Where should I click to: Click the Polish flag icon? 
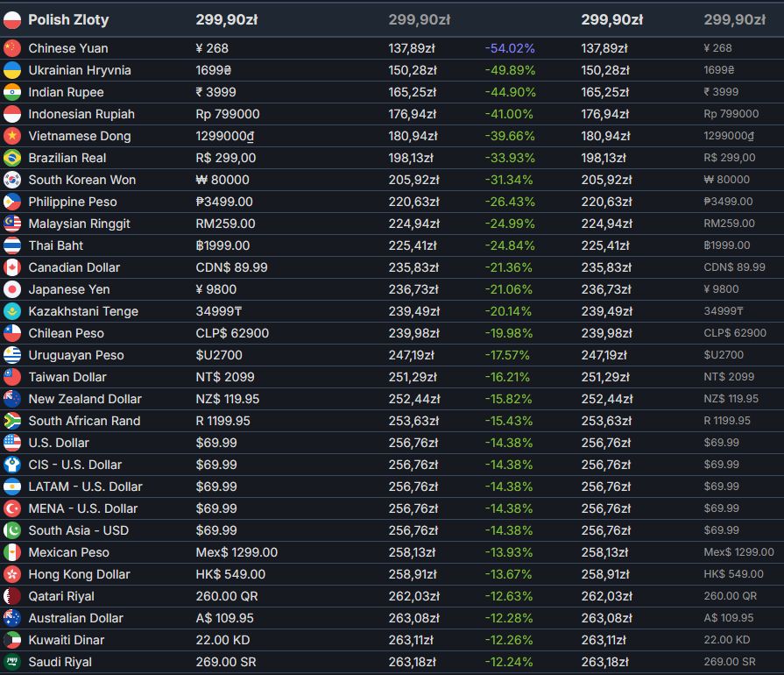12,19
